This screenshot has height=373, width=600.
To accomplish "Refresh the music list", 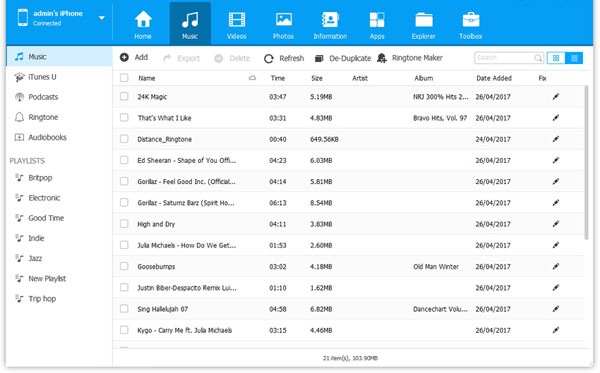I will [x=284, y=58].
